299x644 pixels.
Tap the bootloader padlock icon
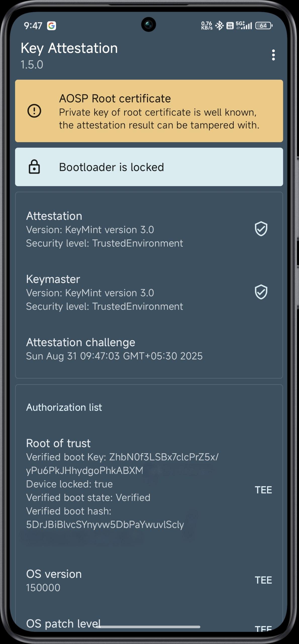click(34, 167)
